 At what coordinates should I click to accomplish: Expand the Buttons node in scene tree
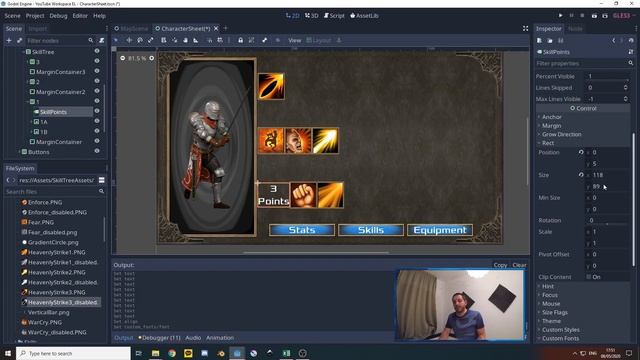pyautogui.click(x=19, y=152)
